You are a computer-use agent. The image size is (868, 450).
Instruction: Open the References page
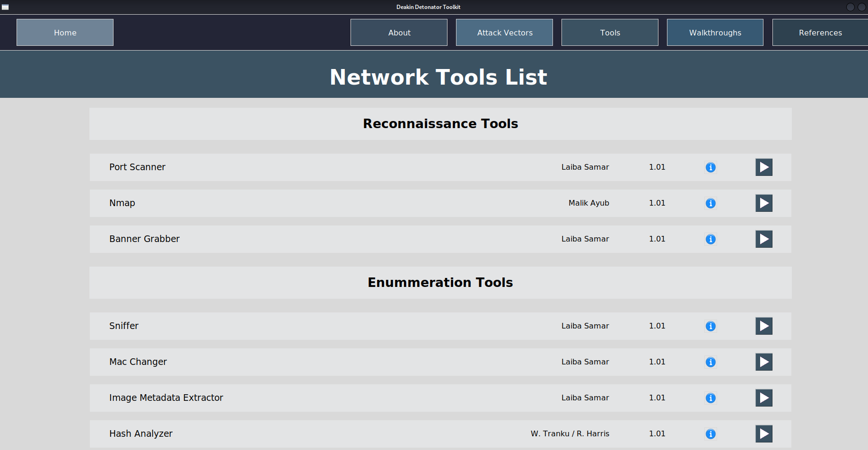tap(820, 33)
